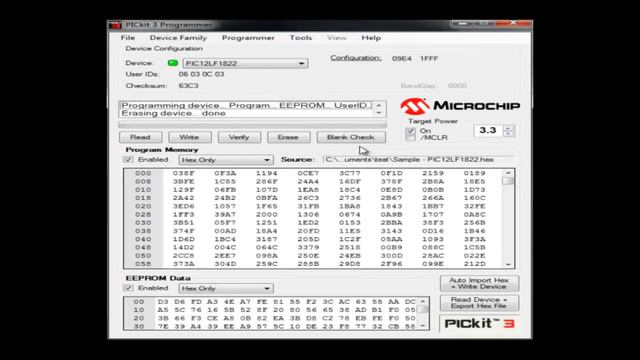Click the PICkit 3 logo
Screen dimensions: 640x360
[479, 323]
